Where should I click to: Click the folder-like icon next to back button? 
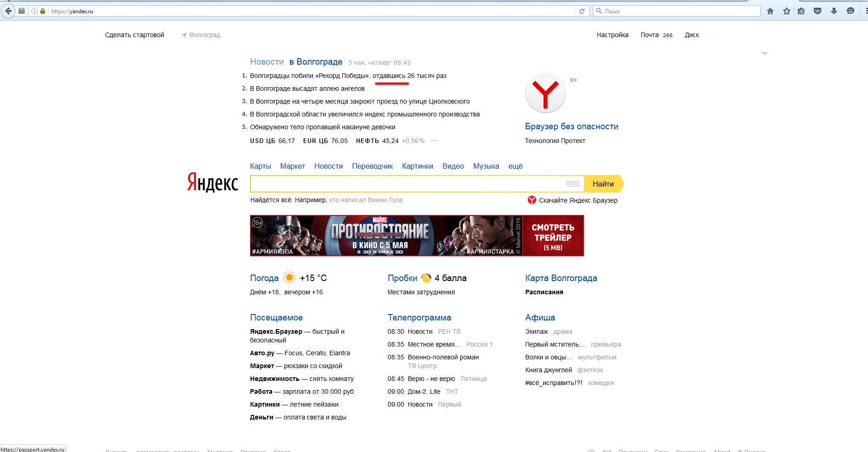[22, 11]
